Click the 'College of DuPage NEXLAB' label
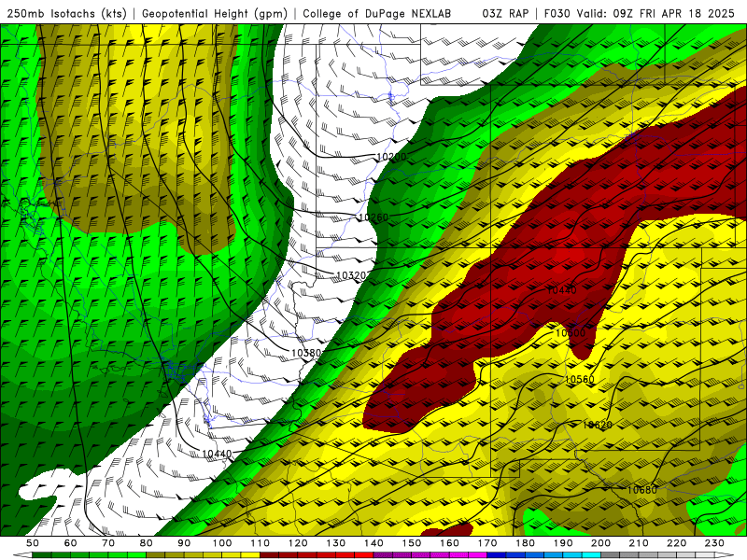Viewport: 747px width, 560px height. (376, 14)
